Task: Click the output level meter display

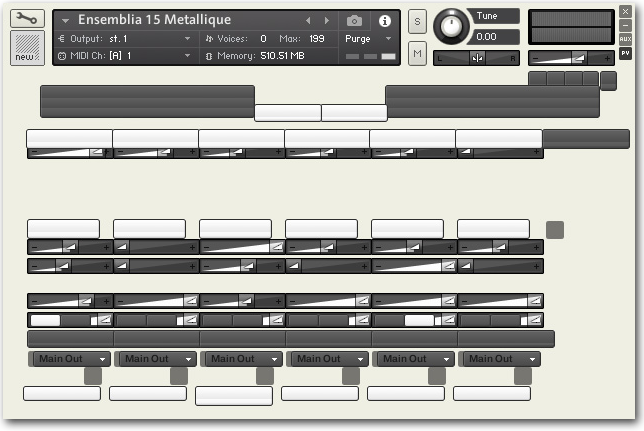Action: [571, 27]
